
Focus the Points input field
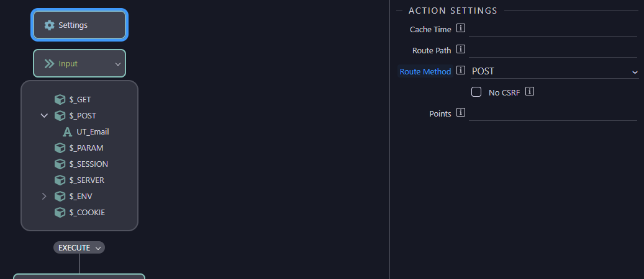coord(553,113)
